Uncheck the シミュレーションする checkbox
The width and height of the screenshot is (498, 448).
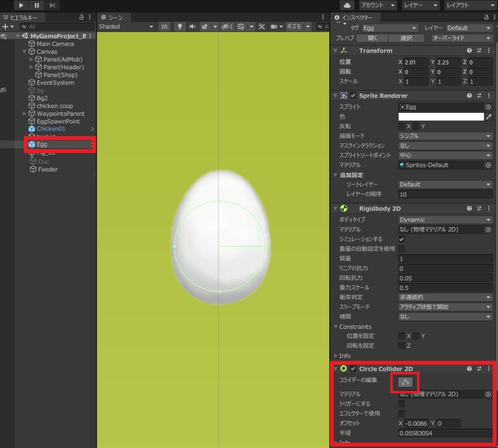(x=402, y=239)
